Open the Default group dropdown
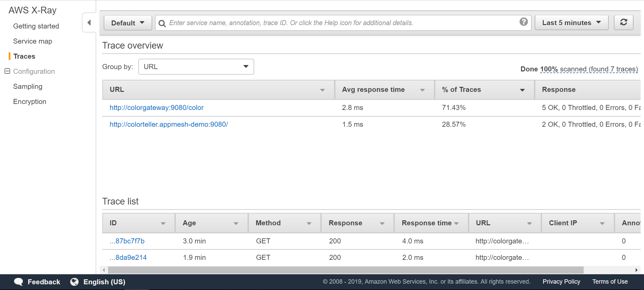Screen dimensions: 644x290 pyautogui.click(x=128, y=23)
